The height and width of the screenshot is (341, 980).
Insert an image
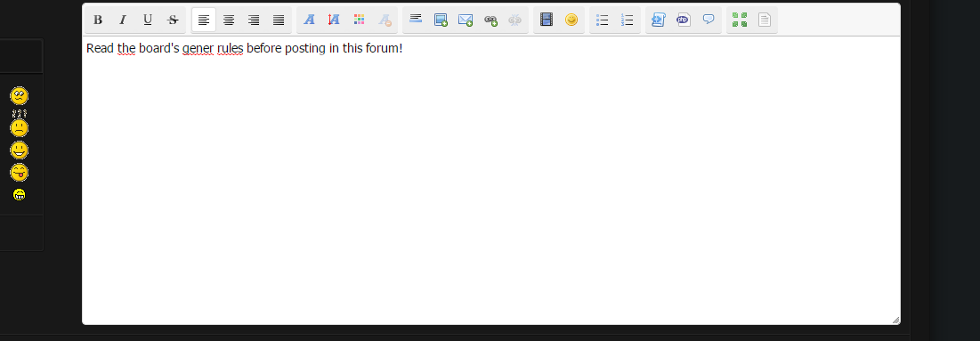(x=441, y=20)
